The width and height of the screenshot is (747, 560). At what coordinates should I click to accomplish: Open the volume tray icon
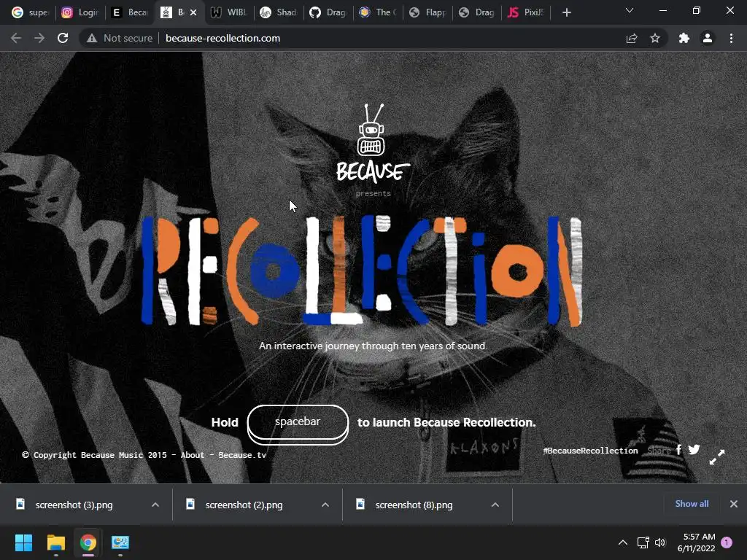(x=659, y=542)
